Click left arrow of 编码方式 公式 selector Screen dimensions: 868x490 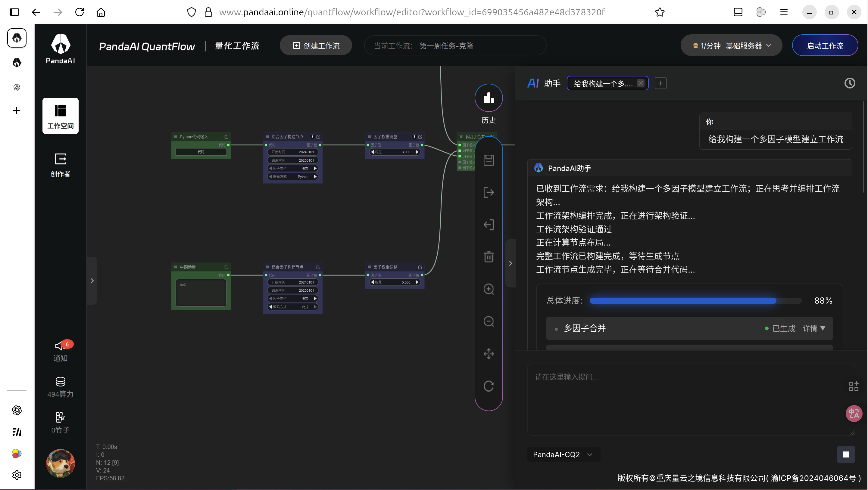click(270, 307)
